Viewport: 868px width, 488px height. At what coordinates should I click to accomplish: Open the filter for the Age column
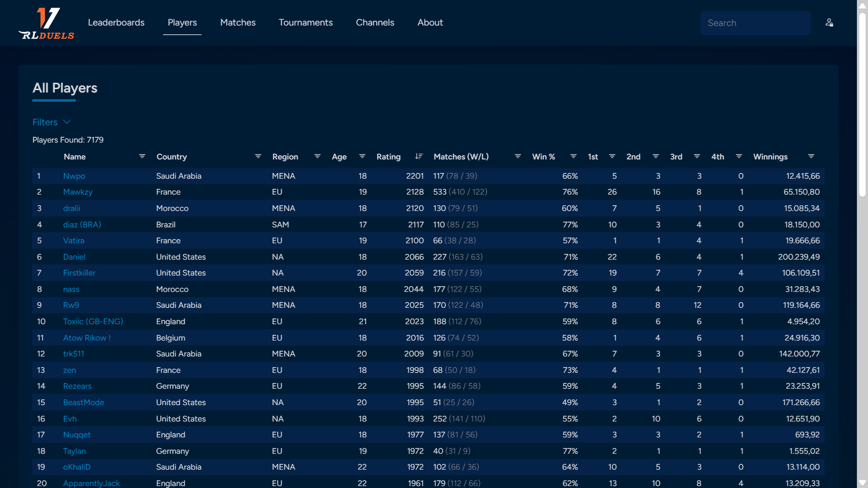[x=362, y=156]
